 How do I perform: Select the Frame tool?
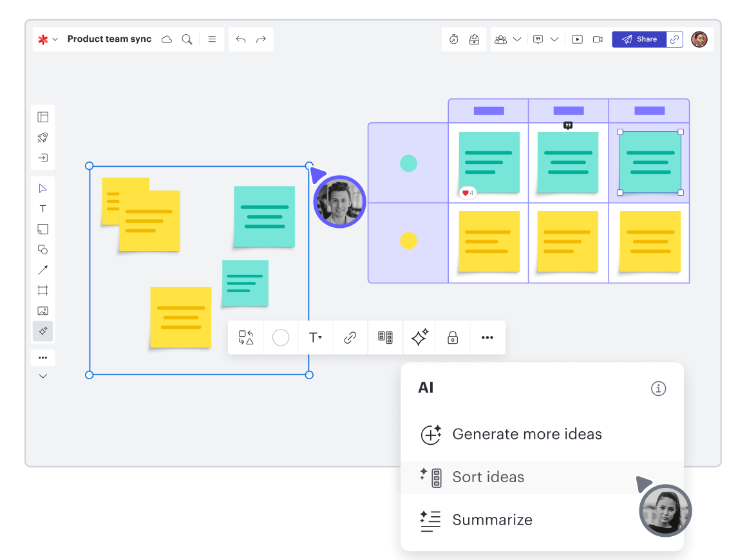(x=43, y=290)
